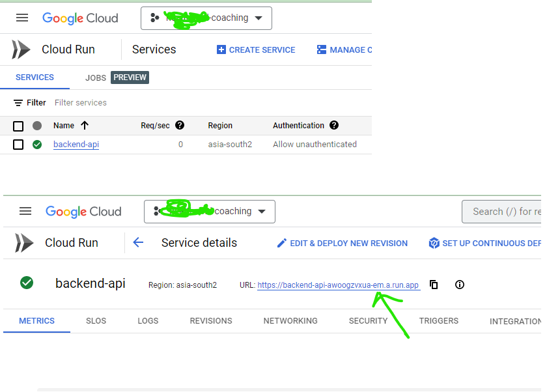The width and height of the screenshot is (547, 392).
Task: Open the project selector dropdown on the Services list page
Action: (206, 18)
